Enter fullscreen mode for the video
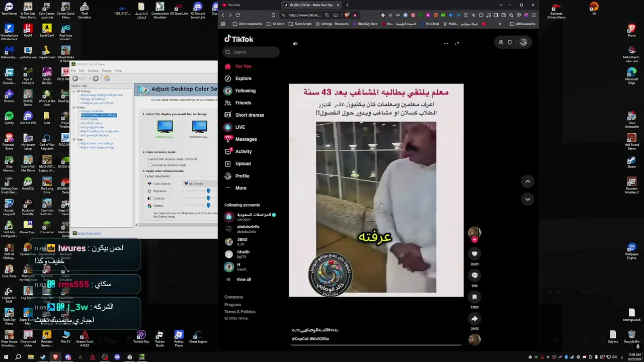 (457, 44)
